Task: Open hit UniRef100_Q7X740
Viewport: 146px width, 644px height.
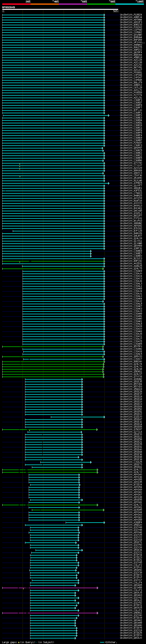Action: 131,163
